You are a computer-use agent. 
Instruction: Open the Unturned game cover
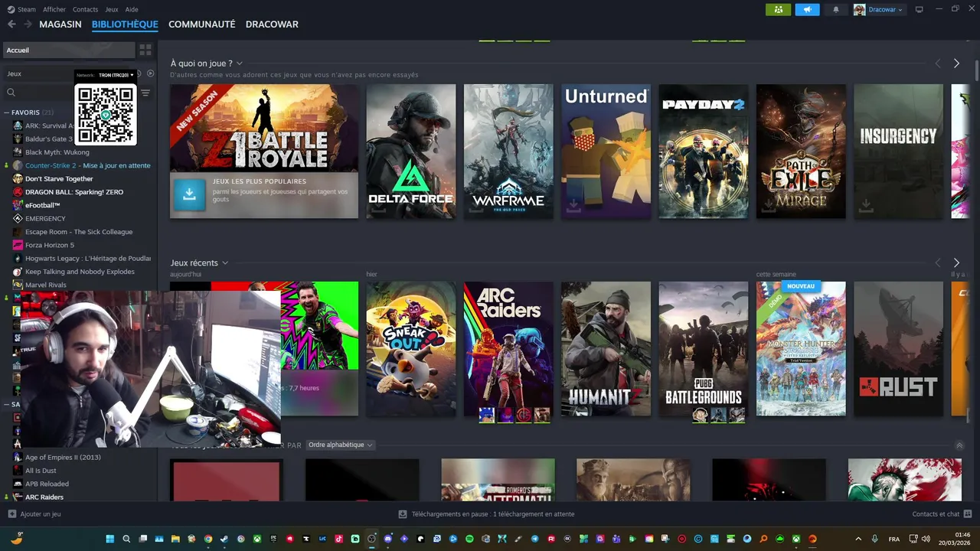[606, 151]
